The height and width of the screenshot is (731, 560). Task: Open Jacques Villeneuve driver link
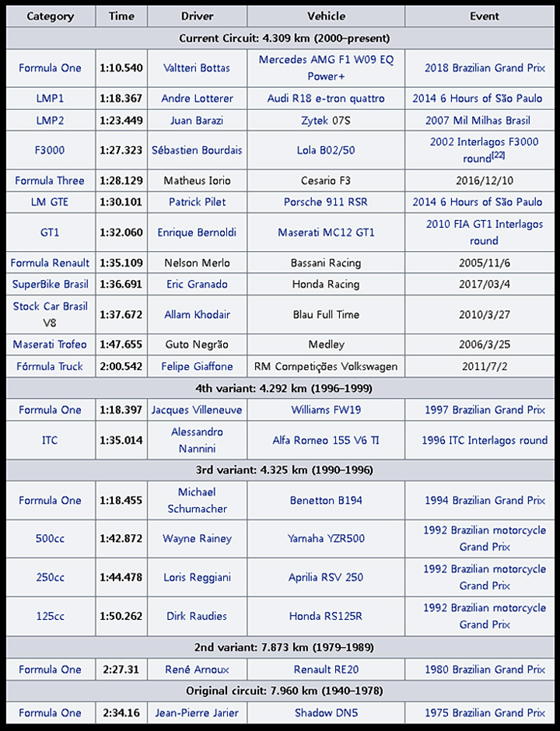pos(197,410)
